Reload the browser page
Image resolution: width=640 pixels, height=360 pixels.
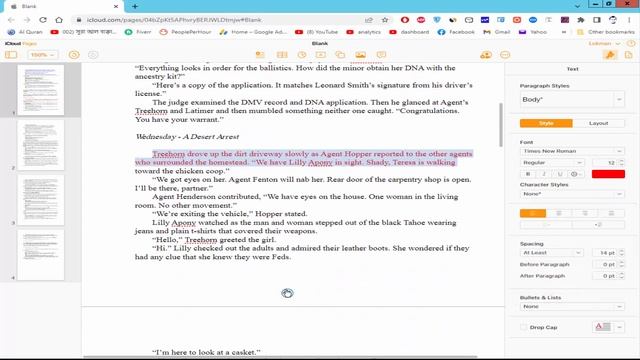point(42,20)
